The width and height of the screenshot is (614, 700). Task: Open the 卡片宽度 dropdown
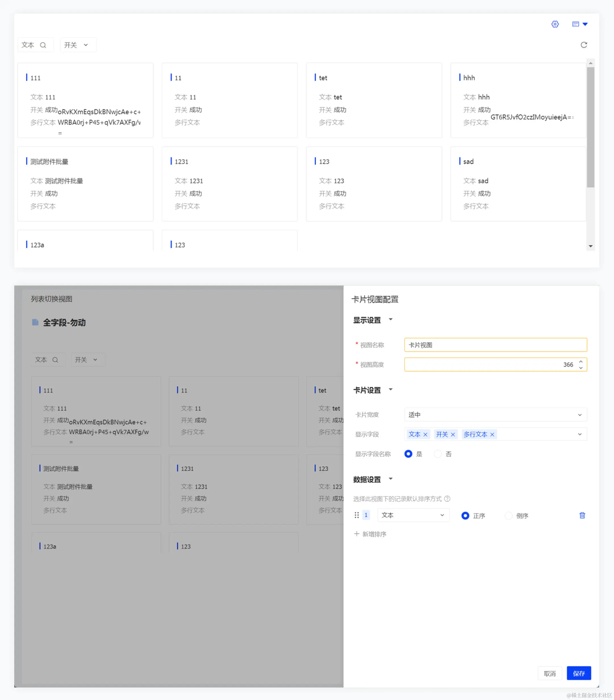(495, 415)
